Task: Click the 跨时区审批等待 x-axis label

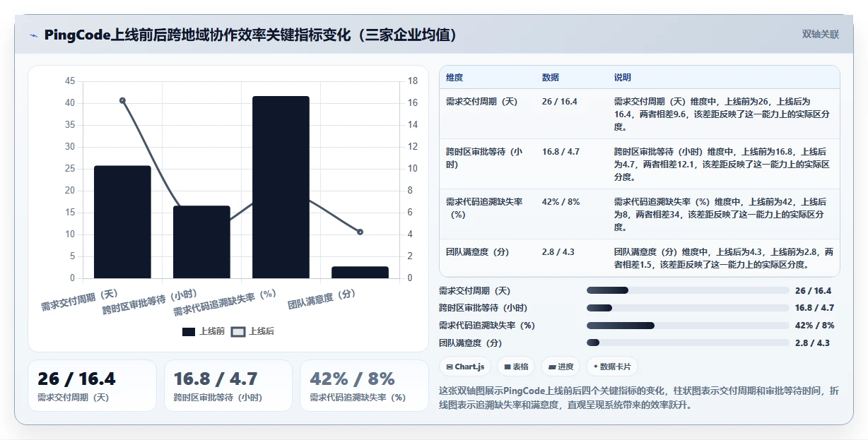Action: click(x=149, y=302)
